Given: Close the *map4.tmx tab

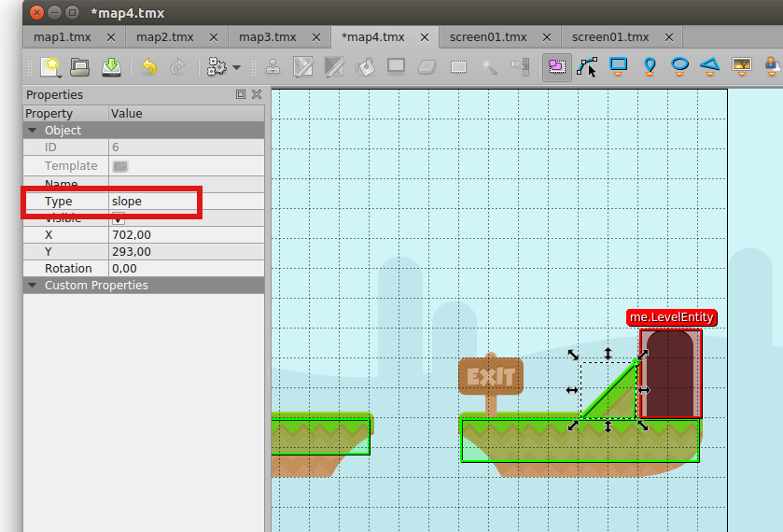Looking at the screenshot, I should coord(425,37).
